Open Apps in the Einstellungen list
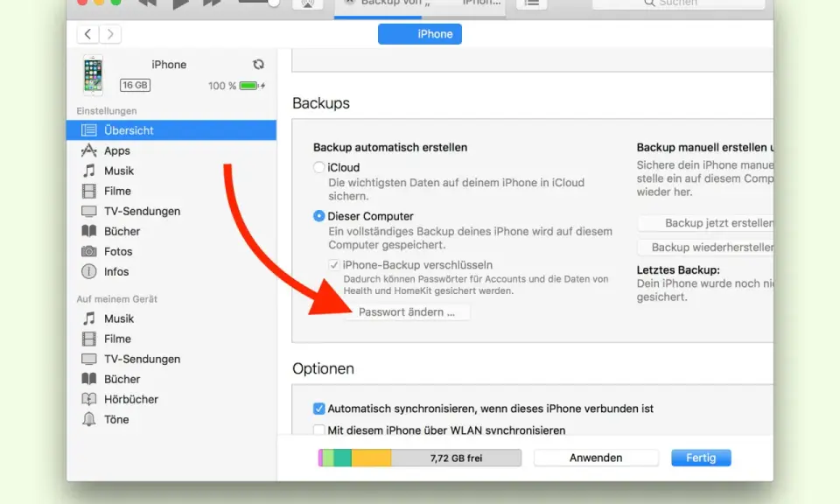Viewport: 840px width, 504px height. (171, 150)
